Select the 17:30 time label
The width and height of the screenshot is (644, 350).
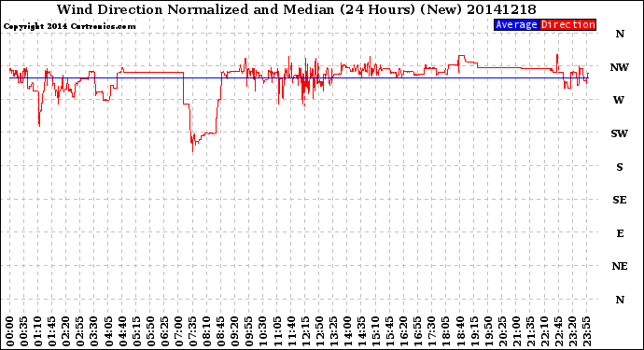point(431,331)
